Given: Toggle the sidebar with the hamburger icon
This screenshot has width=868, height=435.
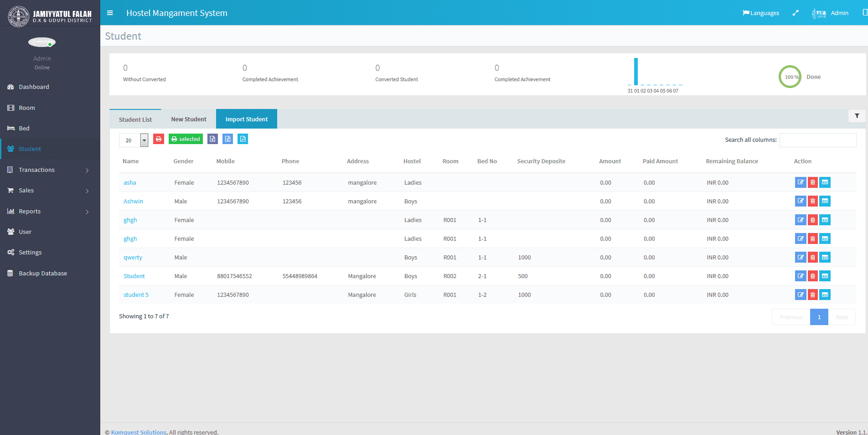Looking at the screenshot, I should 110,13.
